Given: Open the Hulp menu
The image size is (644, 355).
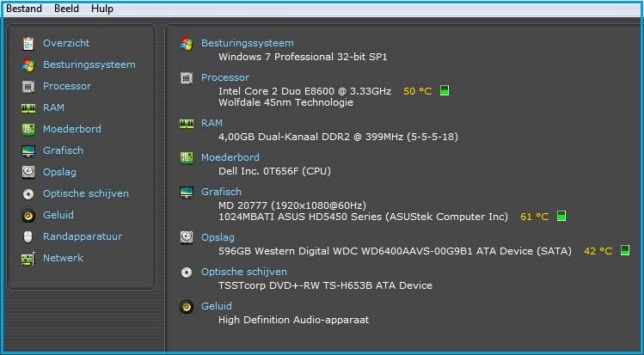Looking at the screenshot, I should 102,9.
